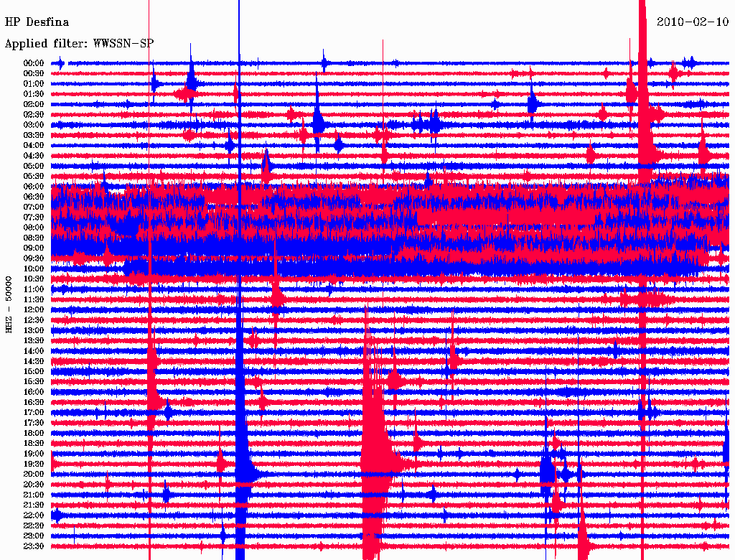Click the 13:00 time label

tap(34, 331)
